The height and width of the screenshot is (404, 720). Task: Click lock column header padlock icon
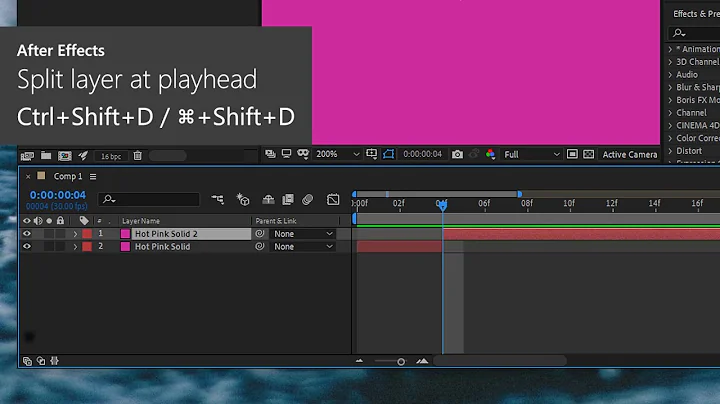click(x=60, y=221)
